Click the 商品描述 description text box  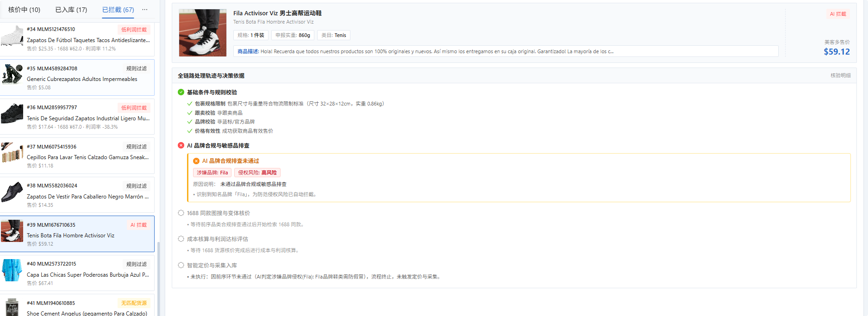(506, 51)
